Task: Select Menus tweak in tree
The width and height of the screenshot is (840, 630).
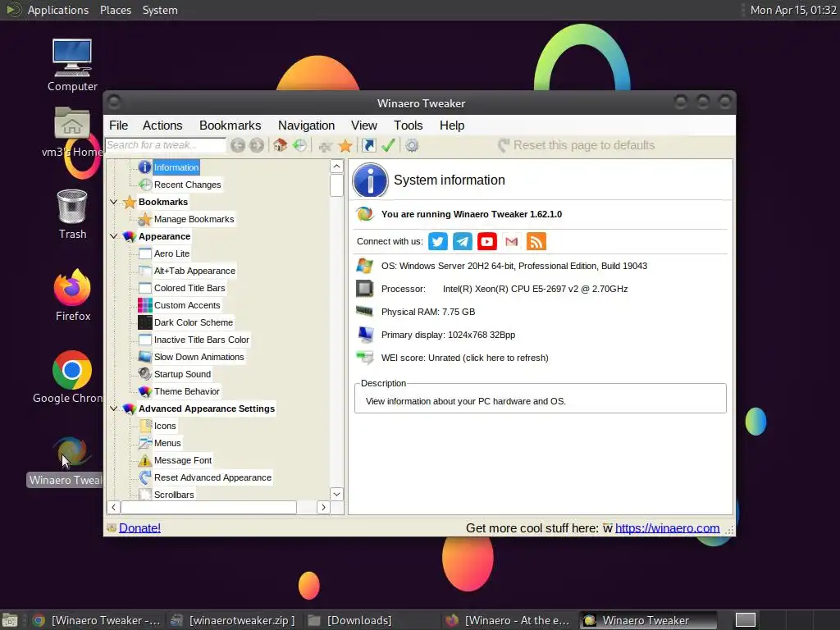Action: tap(167, 442)
